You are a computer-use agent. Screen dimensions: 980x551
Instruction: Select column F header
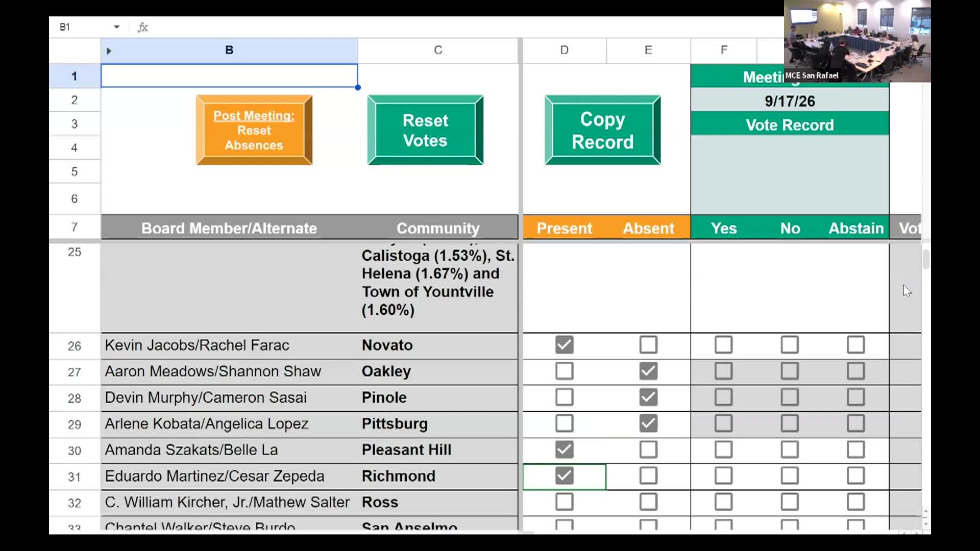click(724, 50)
